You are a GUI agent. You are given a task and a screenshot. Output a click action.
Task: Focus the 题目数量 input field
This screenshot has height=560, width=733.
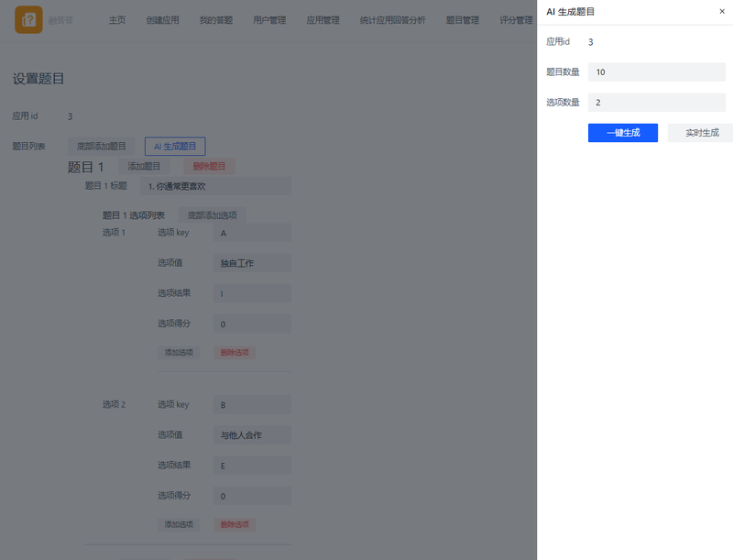tap(656, 72)
